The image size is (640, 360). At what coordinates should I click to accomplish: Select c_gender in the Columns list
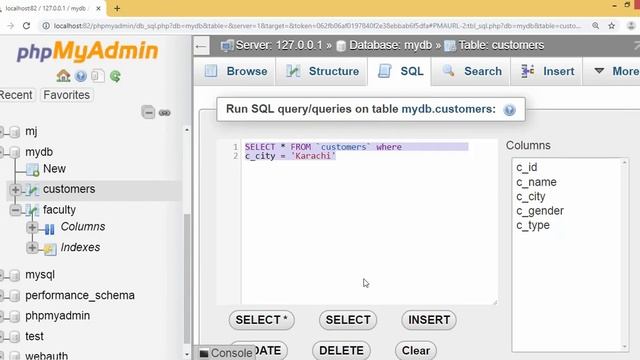point(540,211)
